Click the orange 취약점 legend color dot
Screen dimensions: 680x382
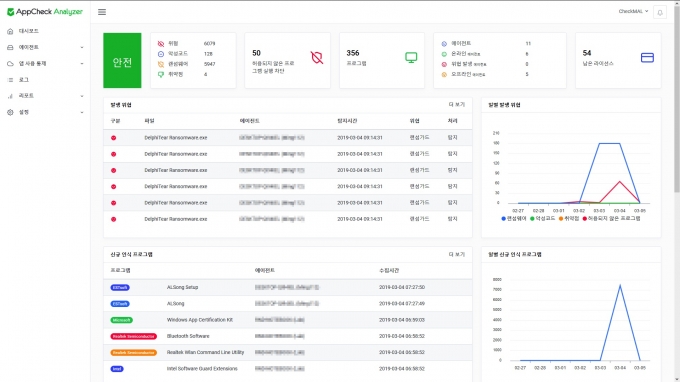561,219
